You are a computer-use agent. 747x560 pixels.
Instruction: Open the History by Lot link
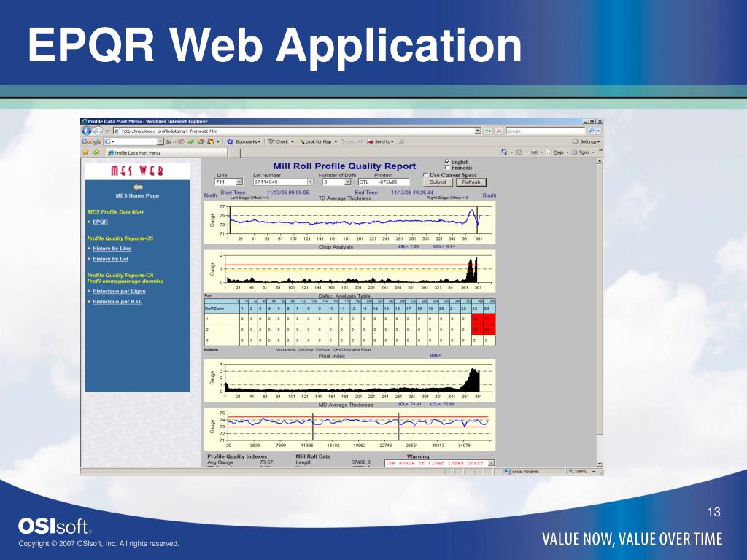(111, 259)
